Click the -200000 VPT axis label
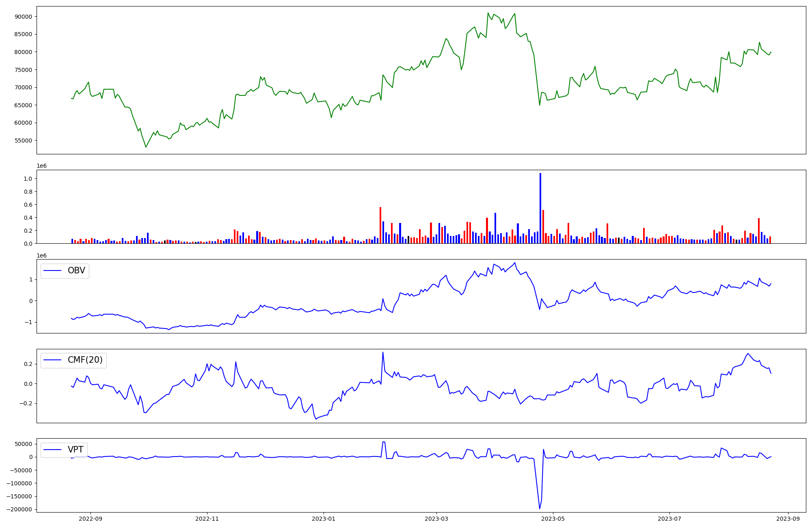The image size is (812, 528). tap(19, 509)
